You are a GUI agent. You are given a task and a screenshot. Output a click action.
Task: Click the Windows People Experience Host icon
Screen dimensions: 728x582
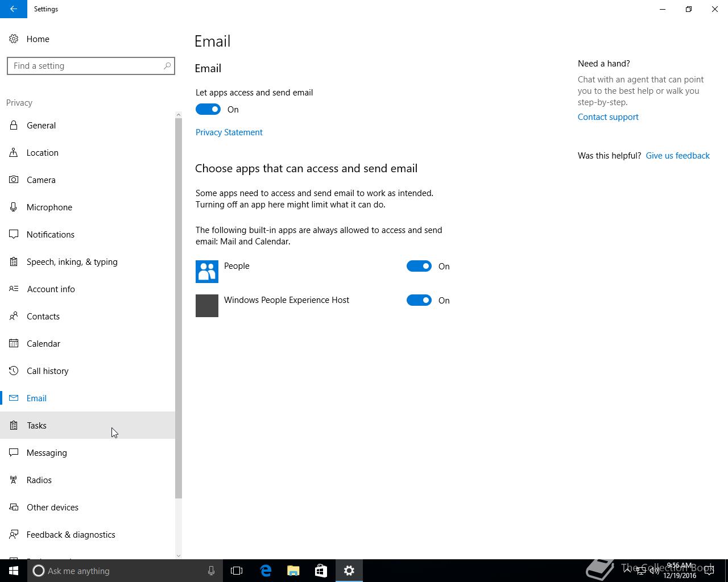(207, 306)
